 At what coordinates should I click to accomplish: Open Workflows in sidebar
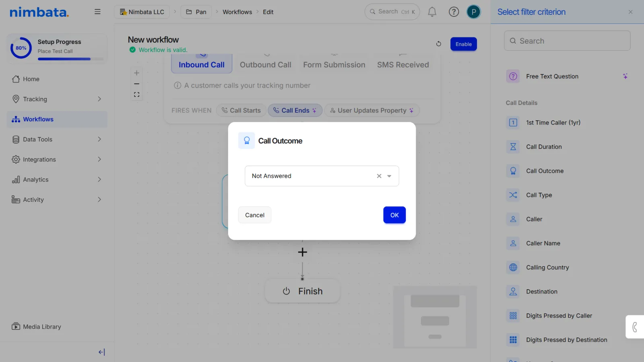[57, 119]
